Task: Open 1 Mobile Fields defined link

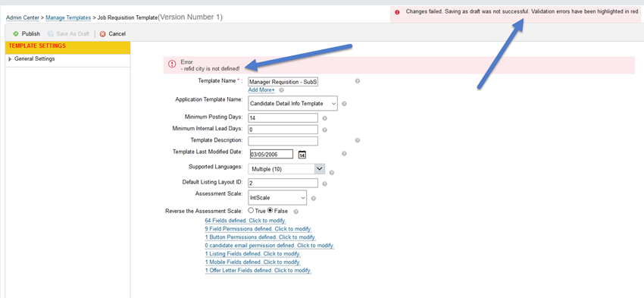Action: click(252, 262)
